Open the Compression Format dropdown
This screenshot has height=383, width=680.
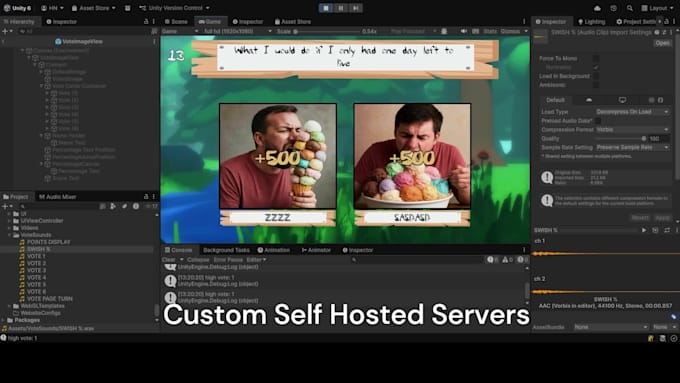tap(632, 129)
